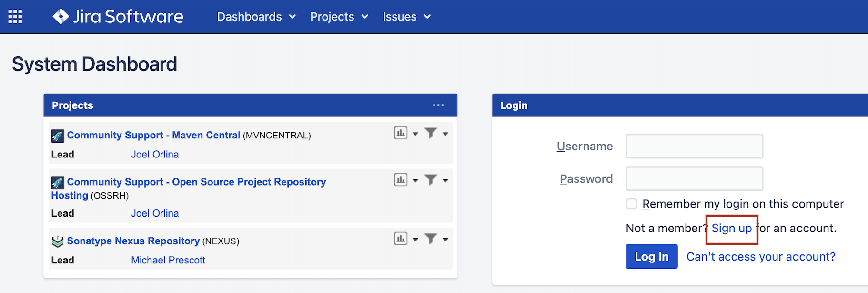Screen dimensions: 868x293
Task: Click the Projects gadget title
Action: point(72,105)
